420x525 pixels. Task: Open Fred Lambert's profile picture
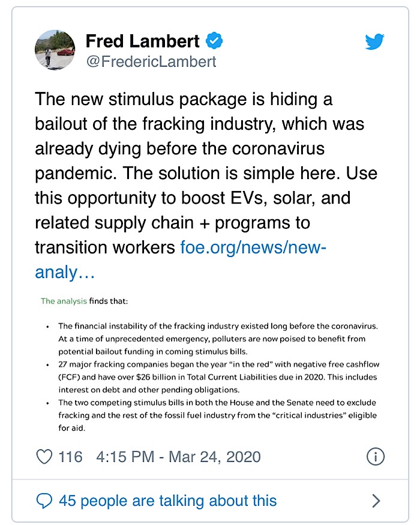[x=55, y=50]
